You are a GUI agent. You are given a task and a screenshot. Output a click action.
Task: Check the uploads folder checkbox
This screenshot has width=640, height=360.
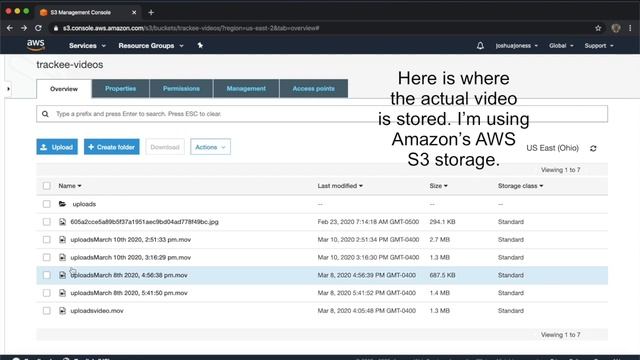pos(47,204)
